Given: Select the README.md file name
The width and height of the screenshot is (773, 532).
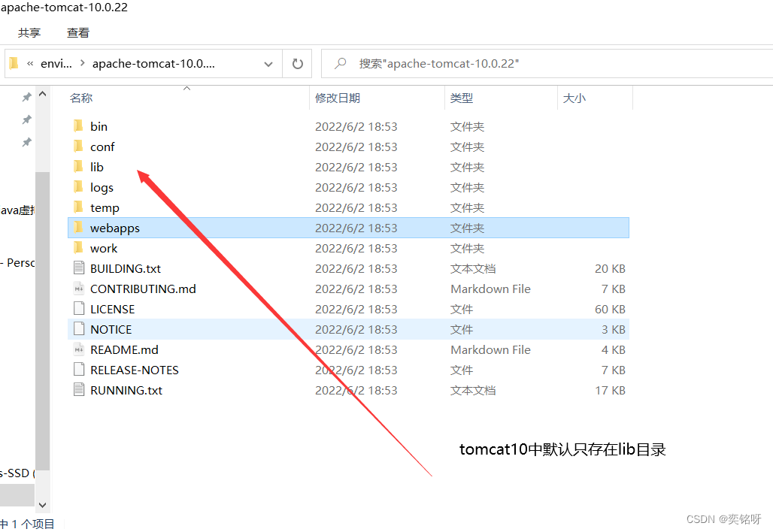Looking at the screenshot, I should tap(124, 349).
